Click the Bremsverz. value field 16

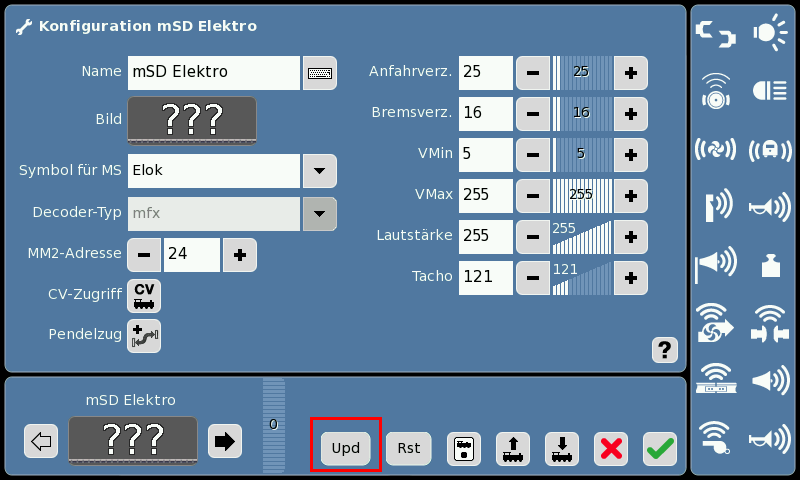486,114
